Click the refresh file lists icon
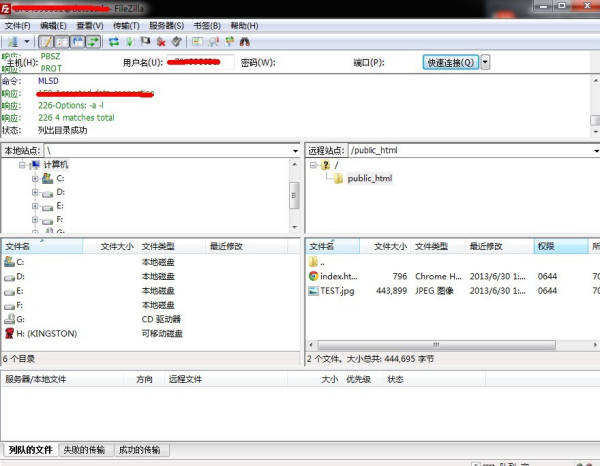This screenshot has height=466, width=600. point(114,42)
